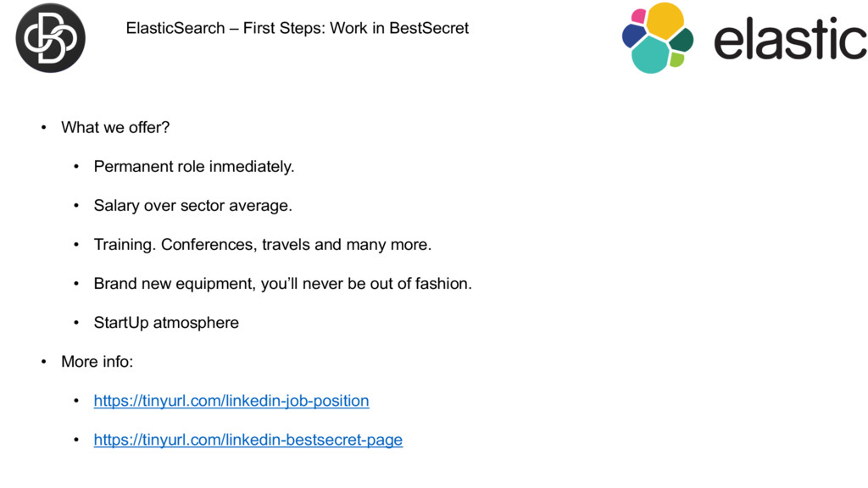868x488 pixels.
Task: Click the Elastic multicolor cluster logo
Action: [x=658, y=37]
